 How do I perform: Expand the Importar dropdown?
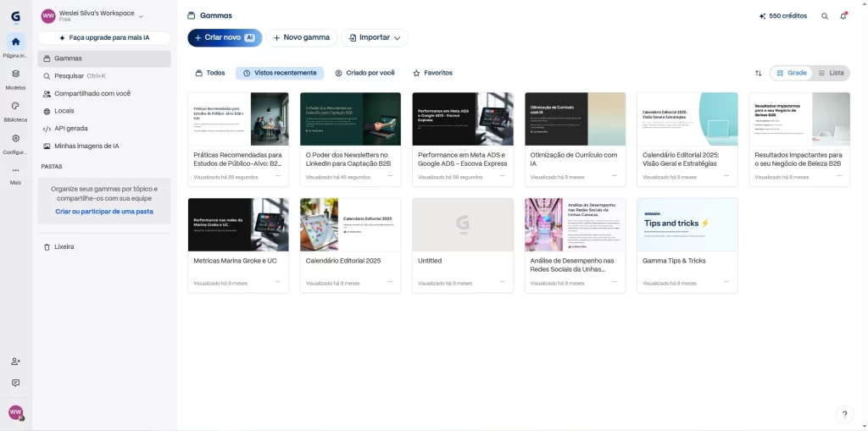point(375,38)
